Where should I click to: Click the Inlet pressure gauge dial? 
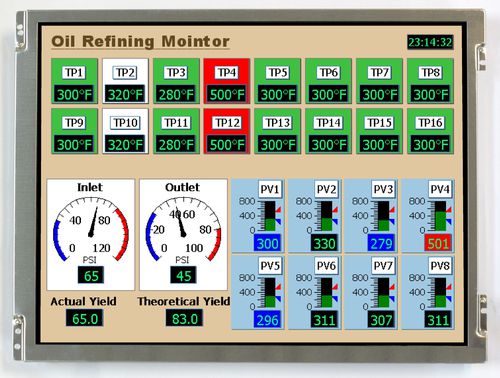[x=91, y=230]
